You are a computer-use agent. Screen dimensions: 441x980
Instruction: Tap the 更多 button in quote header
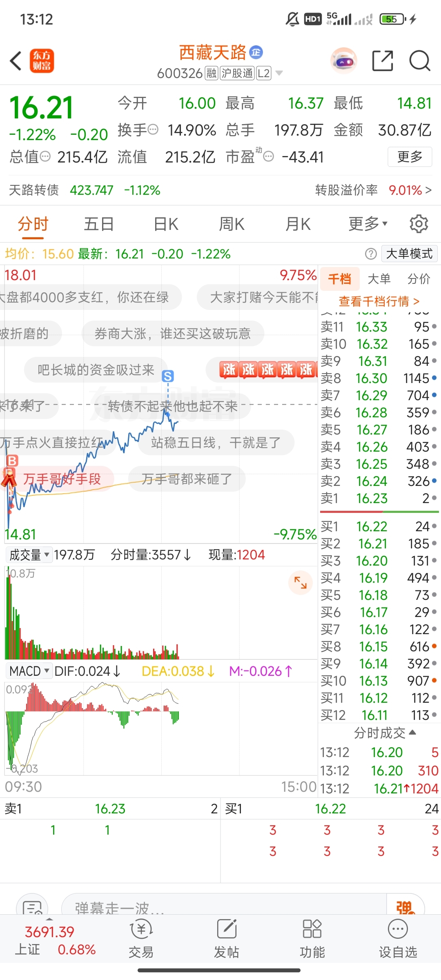click(410, 157)
